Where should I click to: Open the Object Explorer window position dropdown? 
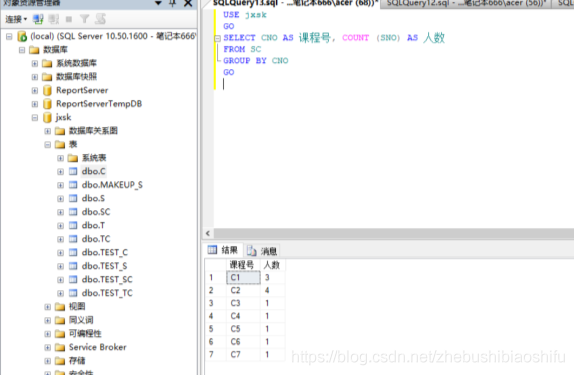point(158,3)
